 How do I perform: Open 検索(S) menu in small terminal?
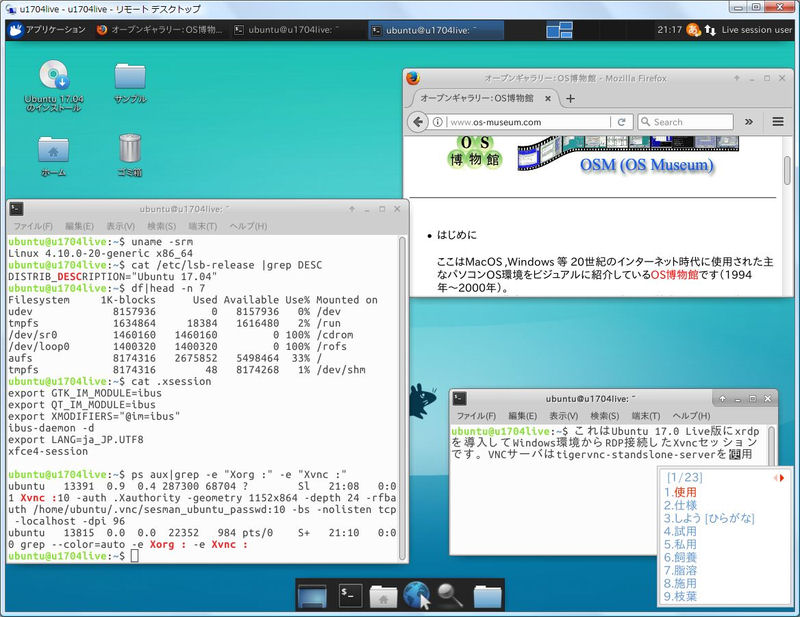coord(605,416)
